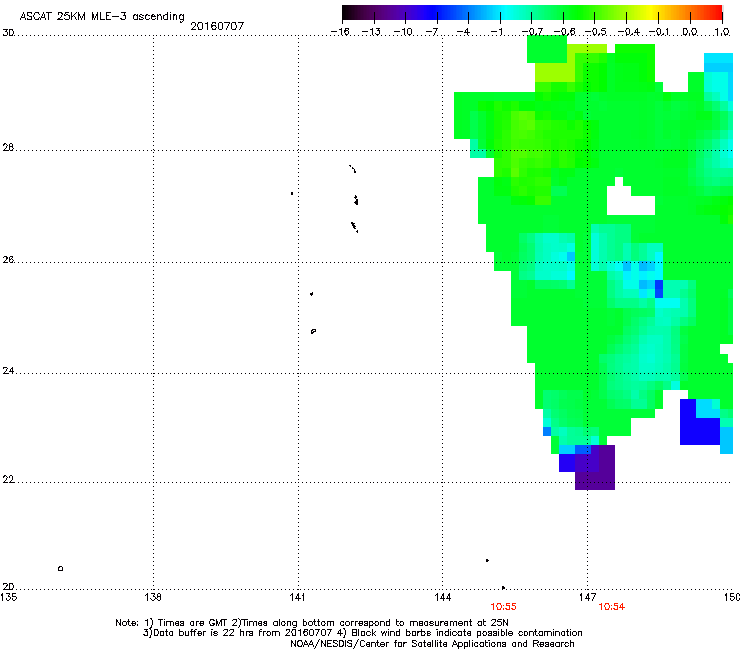Click the latitude label 24
The height and width of the screenshot is (650, 740).
click(8, 371)
